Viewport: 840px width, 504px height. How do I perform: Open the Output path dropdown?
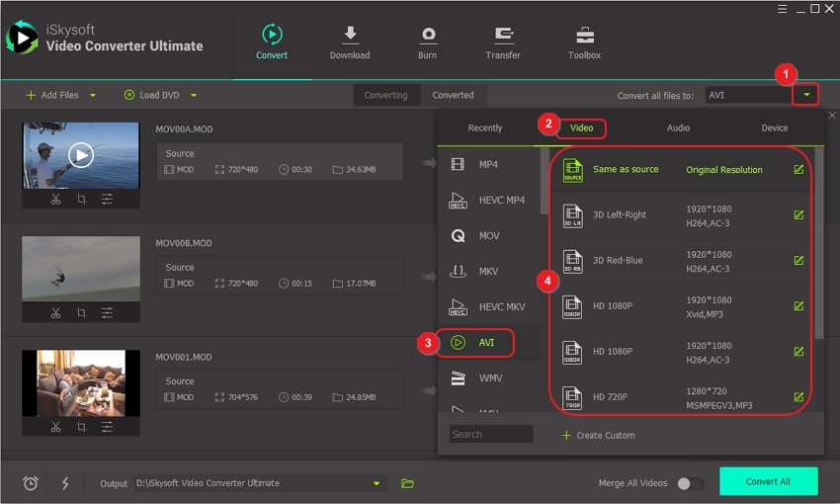[377, 483]
